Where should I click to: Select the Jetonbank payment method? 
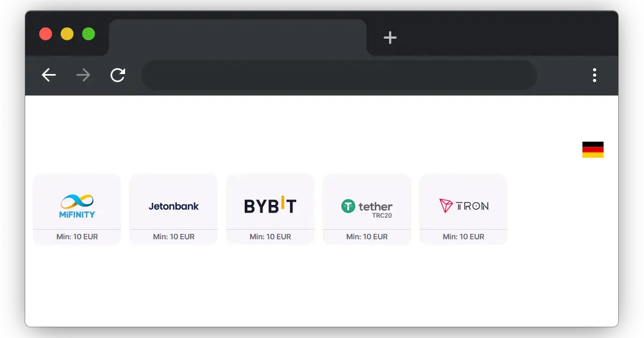click(174, 206)
